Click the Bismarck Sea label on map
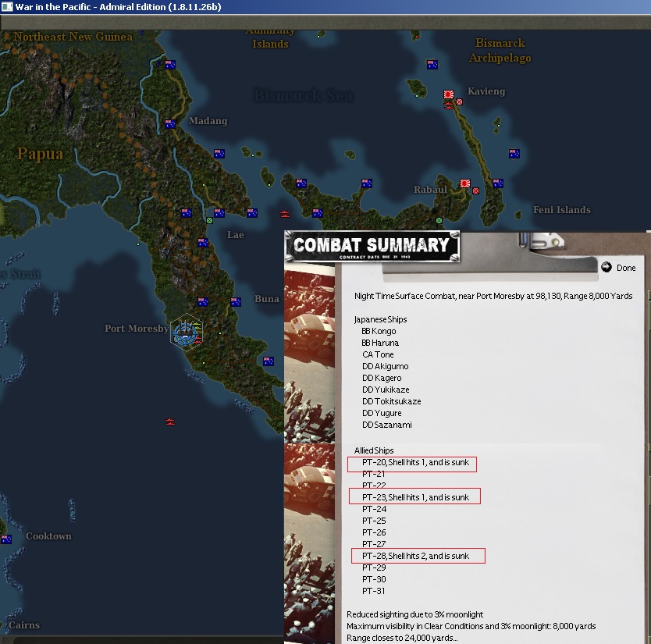651x644 pixels. point(304,95)
